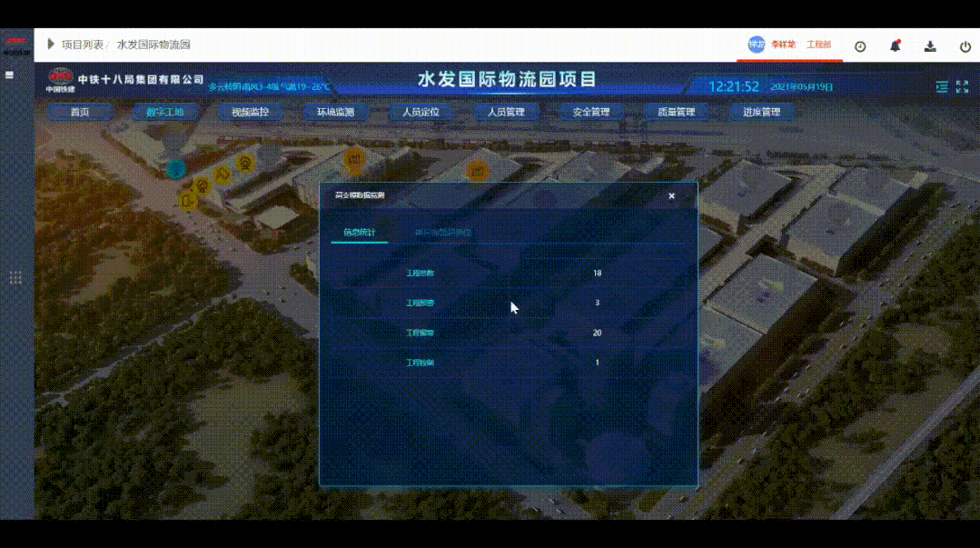
Task: Toggle fullscreen with the expand icon
Action: 962,87
